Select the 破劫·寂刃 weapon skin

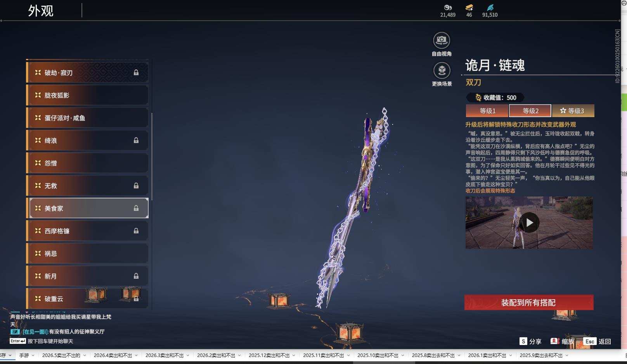point(87,72)
